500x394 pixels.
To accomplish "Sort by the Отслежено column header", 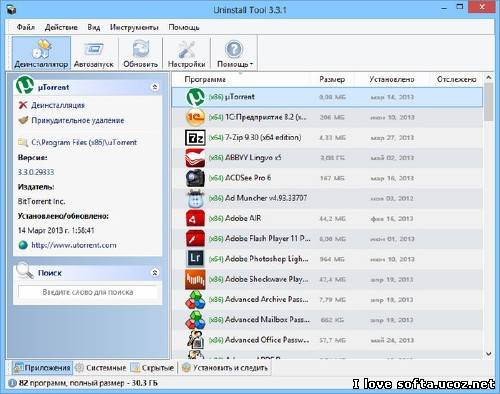I will tap(456, 79).
